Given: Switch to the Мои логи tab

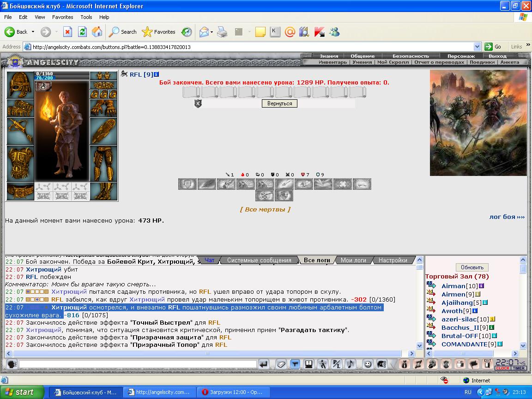Looking at the screenshot, I should (x=353, y=260).
